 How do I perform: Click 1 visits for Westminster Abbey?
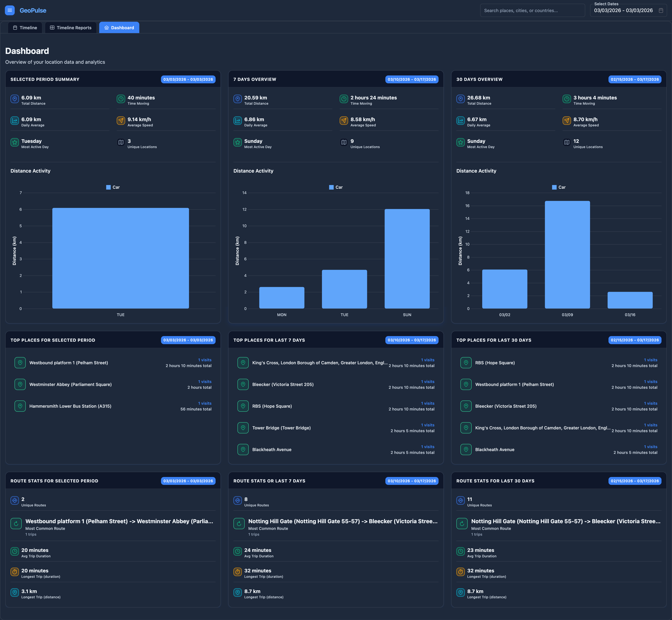tap(205, 382)
